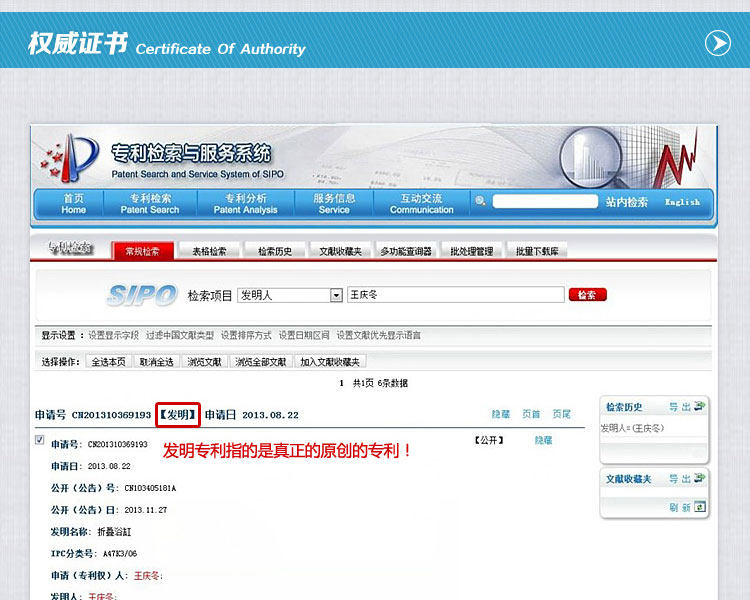Click the refresh icon beside 刷新

click(700, 507)
